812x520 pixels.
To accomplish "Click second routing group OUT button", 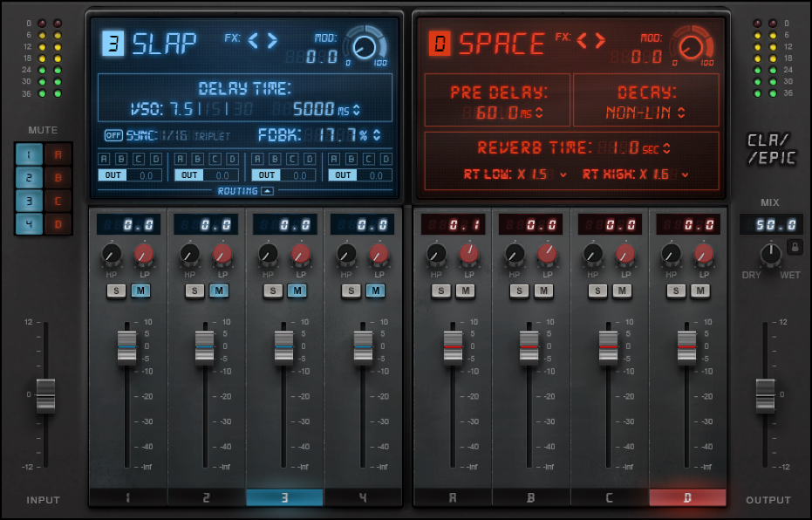I will tap(189, 175).
